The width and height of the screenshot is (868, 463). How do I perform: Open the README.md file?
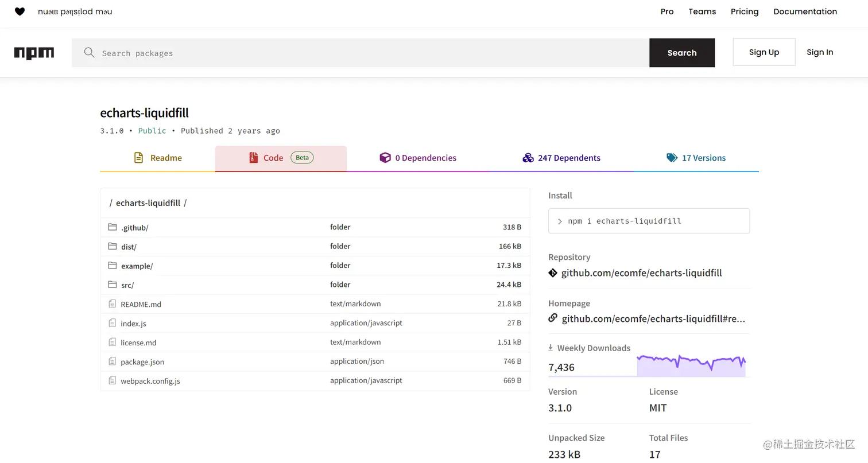pos(141,304)
